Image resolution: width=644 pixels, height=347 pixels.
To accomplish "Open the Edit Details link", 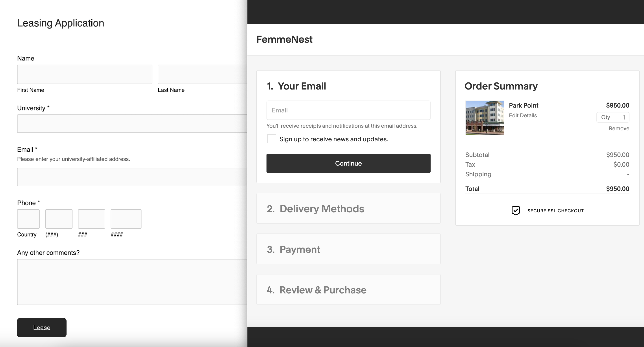I will [523, 115].
